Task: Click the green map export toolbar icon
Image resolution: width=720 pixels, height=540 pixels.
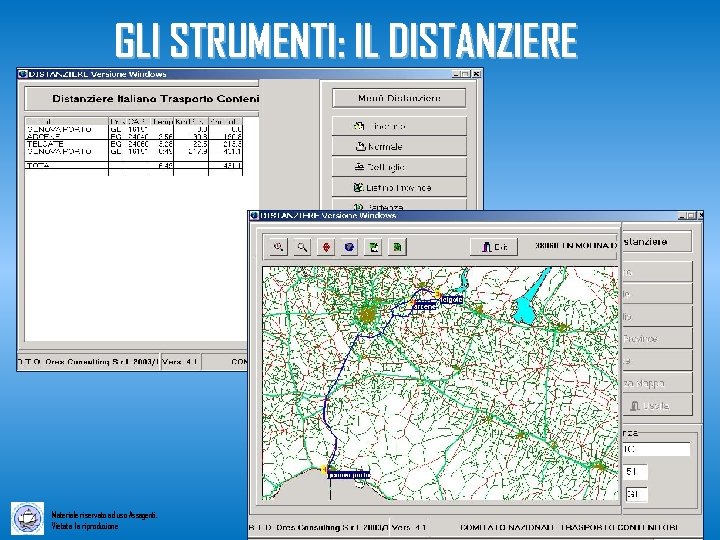Action: click(374, 247)
